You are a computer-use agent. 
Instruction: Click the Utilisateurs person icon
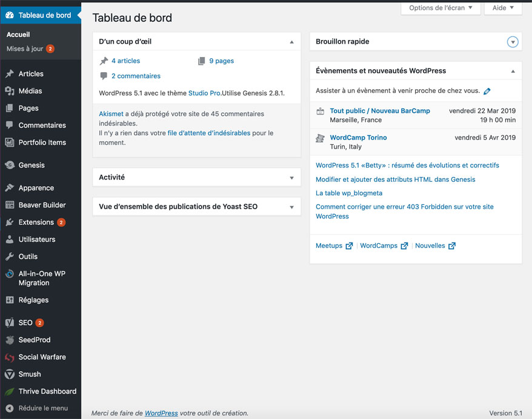[x=10, y=239]
